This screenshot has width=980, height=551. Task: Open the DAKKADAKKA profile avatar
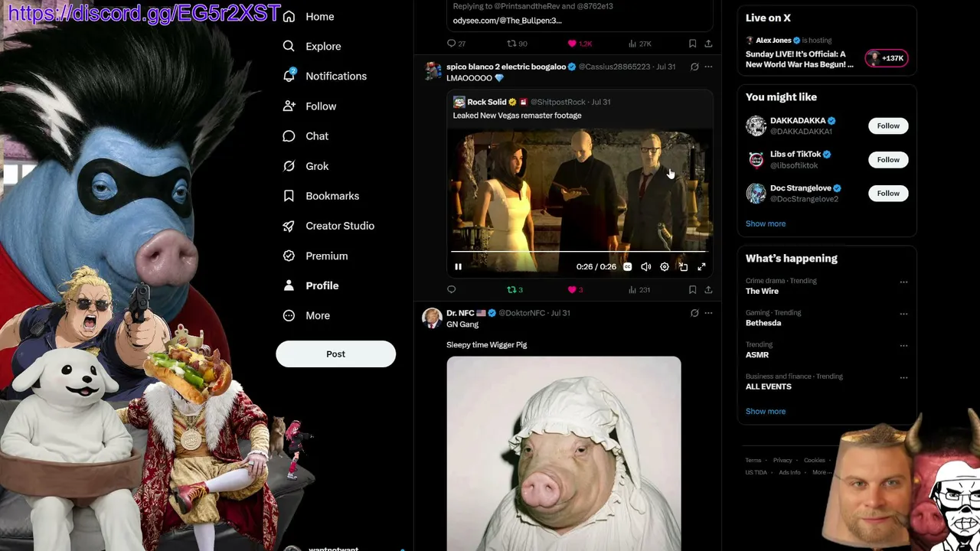tap(756, 126)
